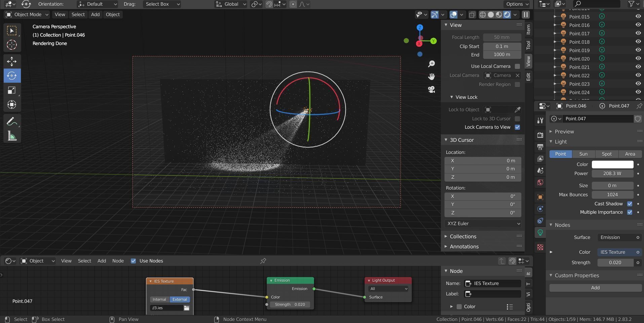
Task: Browse for the IES file folder icon
Action: point(187,308)
